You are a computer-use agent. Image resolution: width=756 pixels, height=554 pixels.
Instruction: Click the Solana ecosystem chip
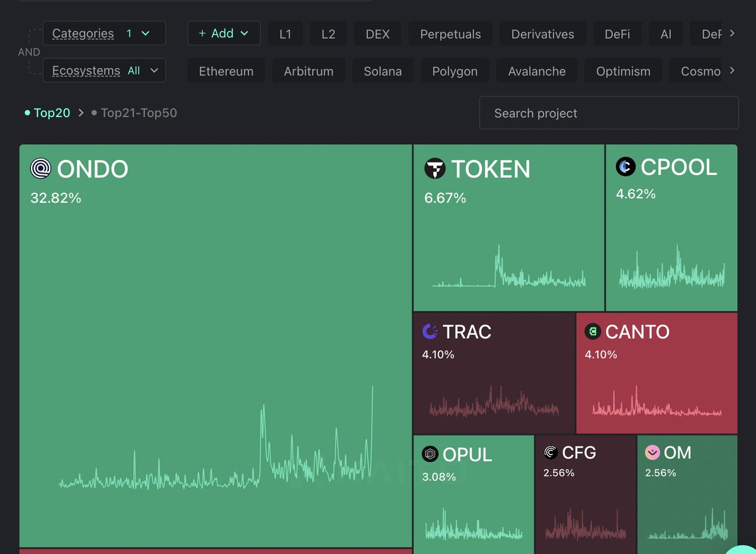pos(382,71)
